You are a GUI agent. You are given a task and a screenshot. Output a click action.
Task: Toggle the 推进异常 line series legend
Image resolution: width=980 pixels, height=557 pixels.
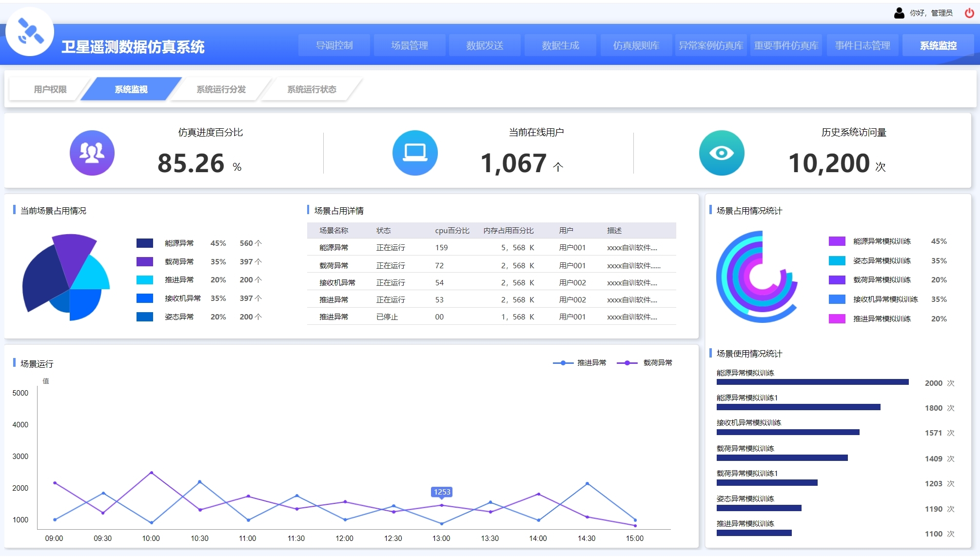tap(580, 362)
